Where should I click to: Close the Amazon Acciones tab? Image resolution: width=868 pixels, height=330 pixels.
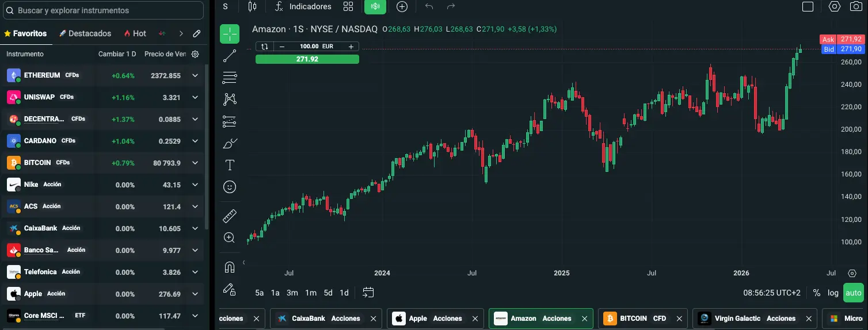pyautogui.click(x=584, y=318)
